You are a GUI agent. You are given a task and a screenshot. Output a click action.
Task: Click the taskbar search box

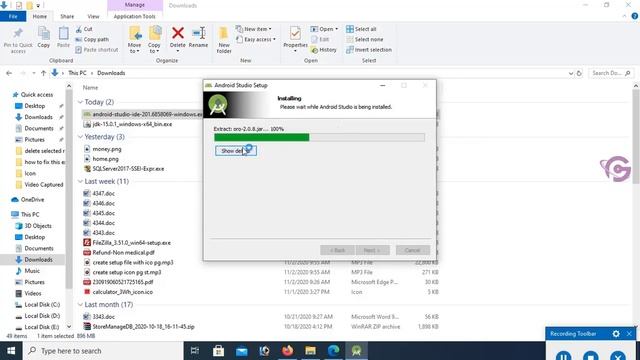[x=102, y=351]
